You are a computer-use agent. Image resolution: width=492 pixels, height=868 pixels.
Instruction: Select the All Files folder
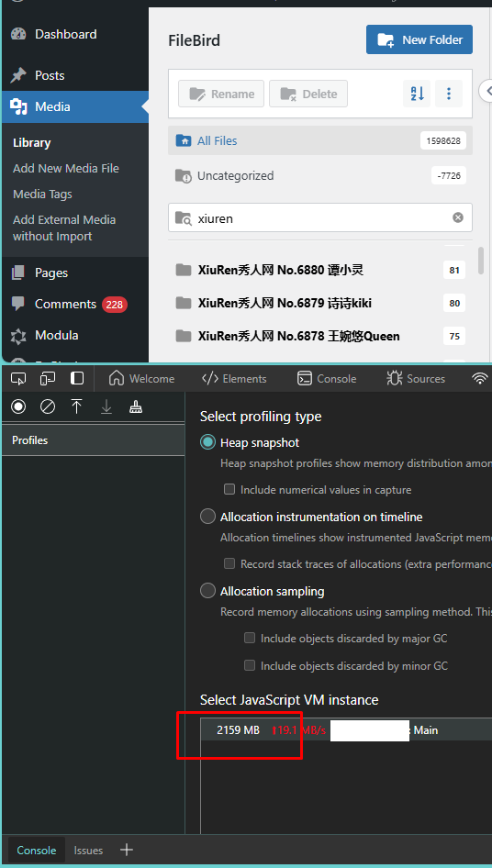pyautogui.click(x=320, y=140)
